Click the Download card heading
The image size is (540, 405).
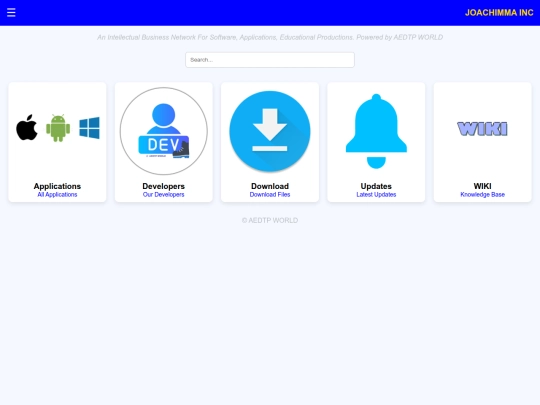[270, 186]
